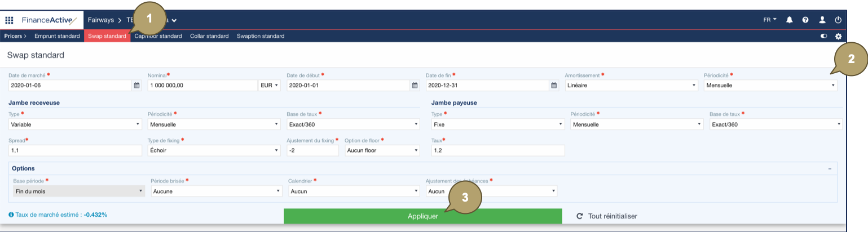Click the green Appliquer button
The height and width of the screenshot is (232, 868).
(x=423, y=216)
